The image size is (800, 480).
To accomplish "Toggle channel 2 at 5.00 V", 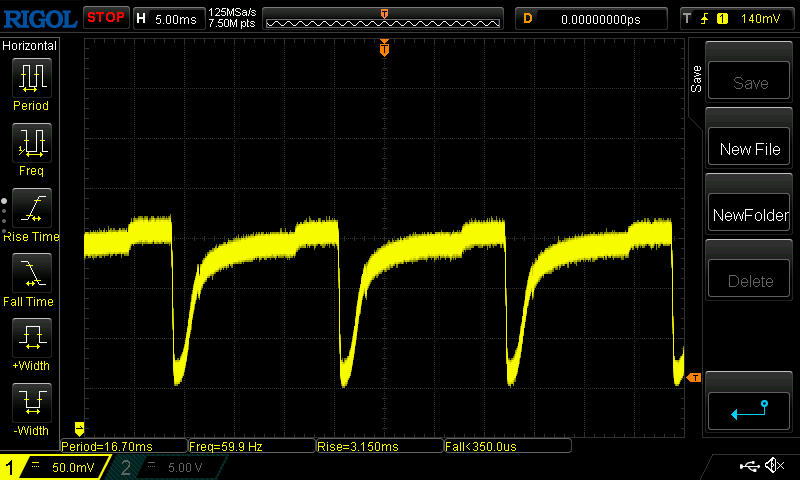I will (x=163, y=467).
